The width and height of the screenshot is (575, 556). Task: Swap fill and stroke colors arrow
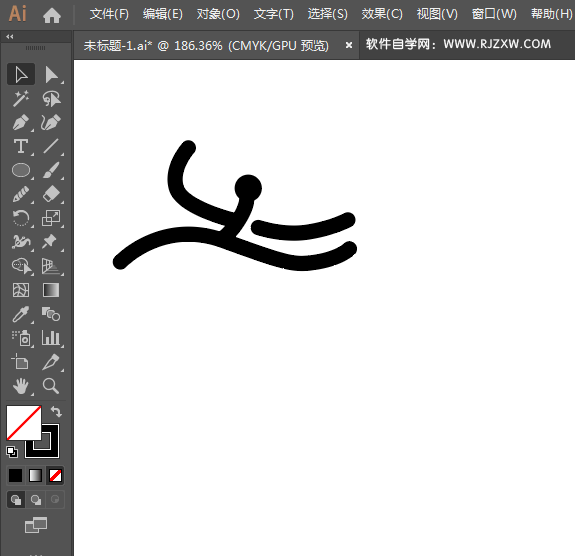[56, 411]
